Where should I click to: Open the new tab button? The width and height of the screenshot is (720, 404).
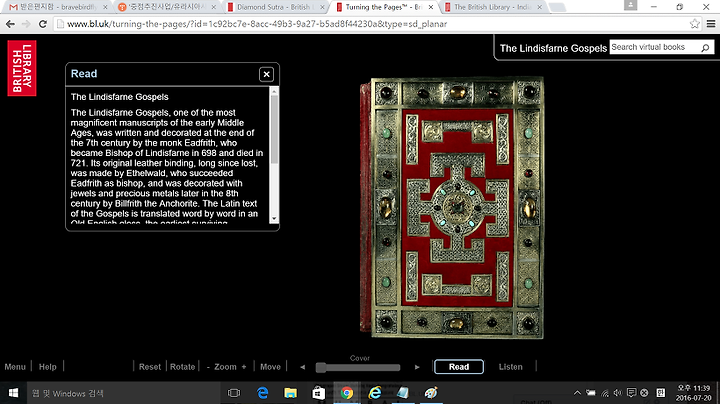click(x=557, y=7)
